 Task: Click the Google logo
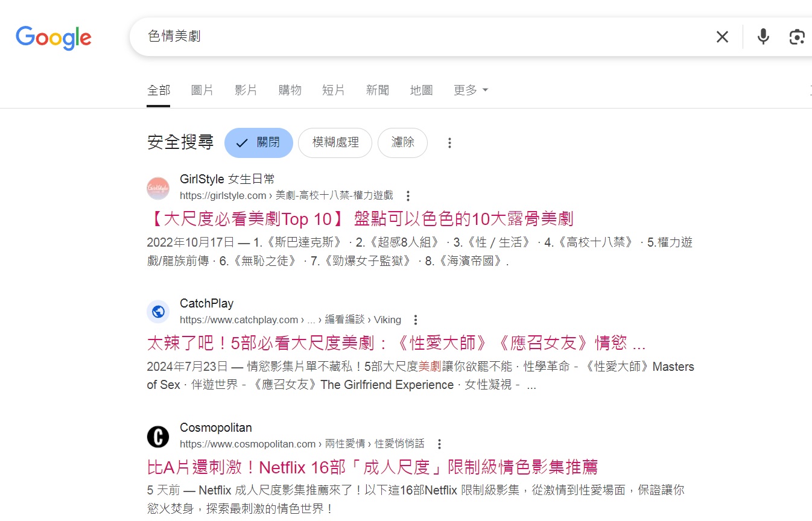tap(54, 37)
